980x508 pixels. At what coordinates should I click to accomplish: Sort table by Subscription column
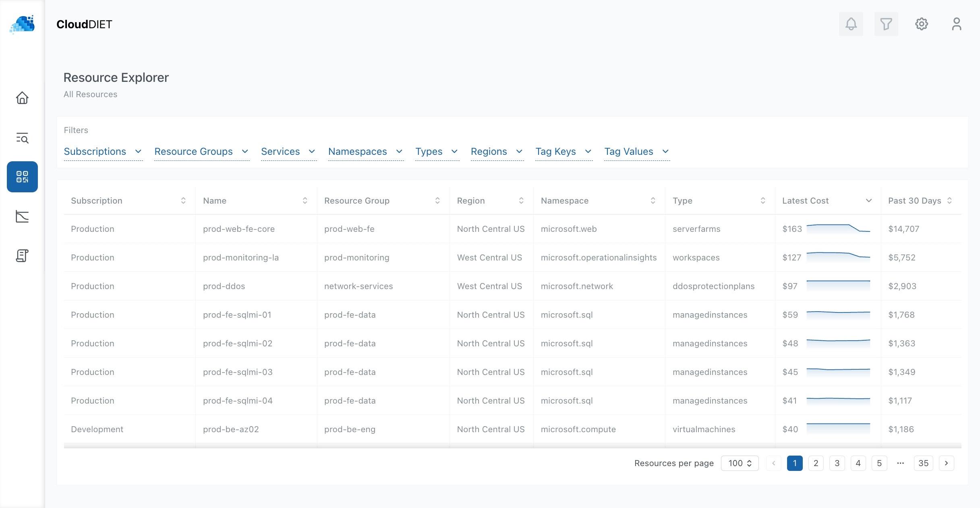click(183, 201)
